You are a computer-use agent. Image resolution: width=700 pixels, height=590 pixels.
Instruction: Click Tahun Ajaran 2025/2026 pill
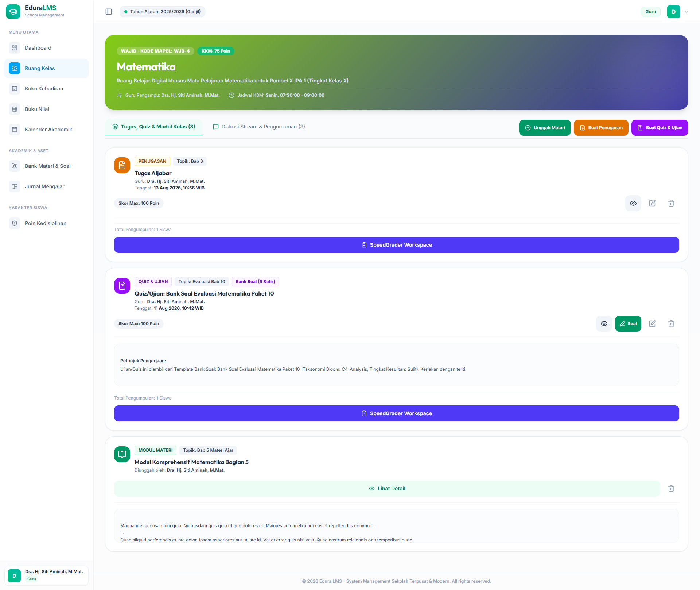pyautogui.click(x=162, y=12)
